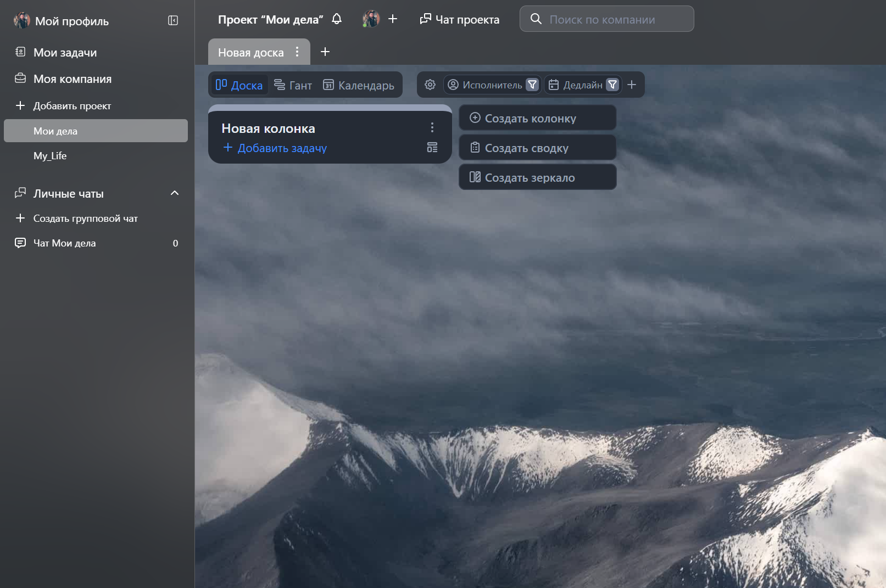Click Добавить задачу in Новая колонка

point(275,148)
